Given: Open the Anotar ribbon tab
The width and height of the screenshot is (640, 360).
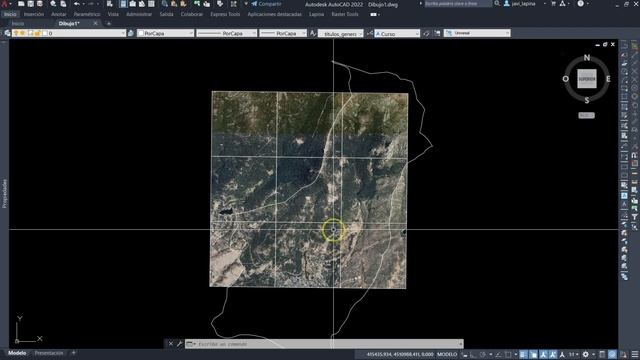Looking at the screenshot, I should click(59, 14).
